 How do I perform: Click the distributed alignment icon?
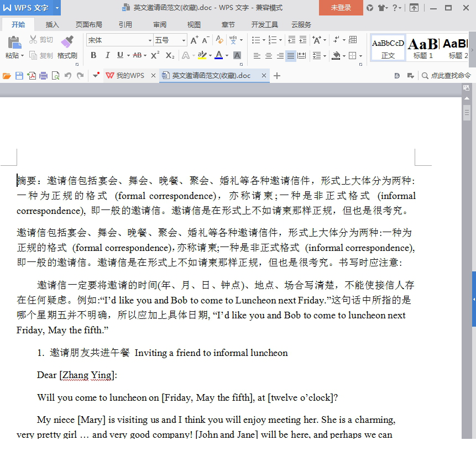[301, 56]
